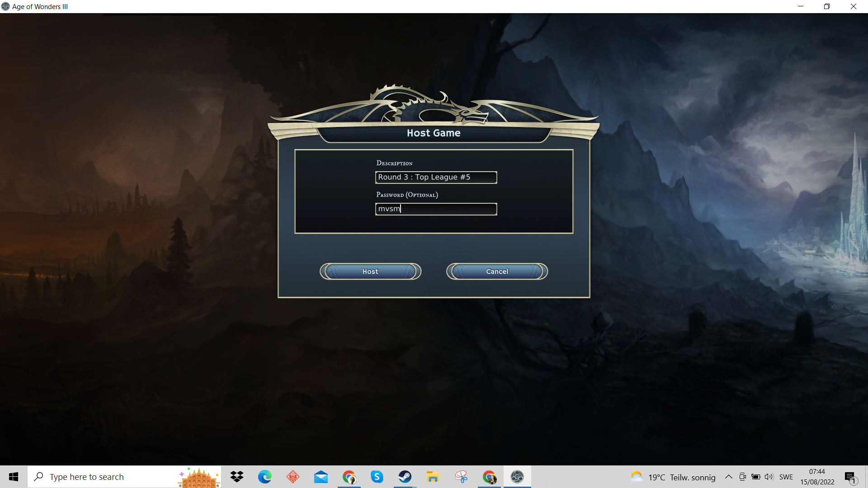The height and width of the screenshot is (488, 868).
Task: Open the red diamond taskbar app
Action: click(293, 477)
